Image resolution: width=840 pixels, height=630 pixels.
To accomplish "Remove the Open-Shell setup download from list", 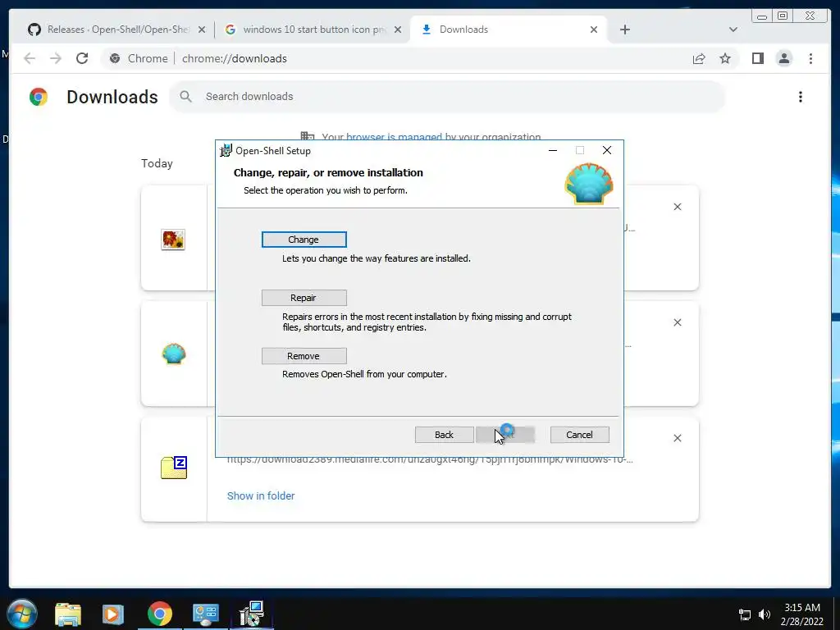I will tap(677, 322).
